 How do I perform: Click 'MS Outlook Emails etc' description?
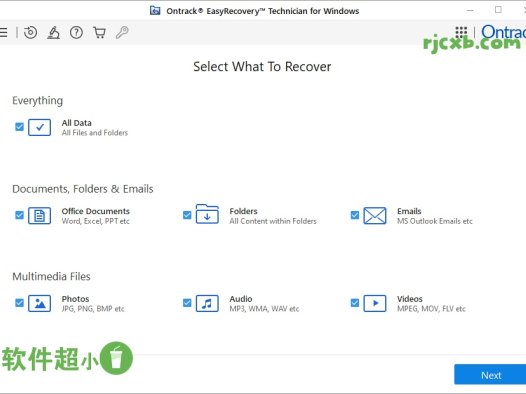click(434, 221)
